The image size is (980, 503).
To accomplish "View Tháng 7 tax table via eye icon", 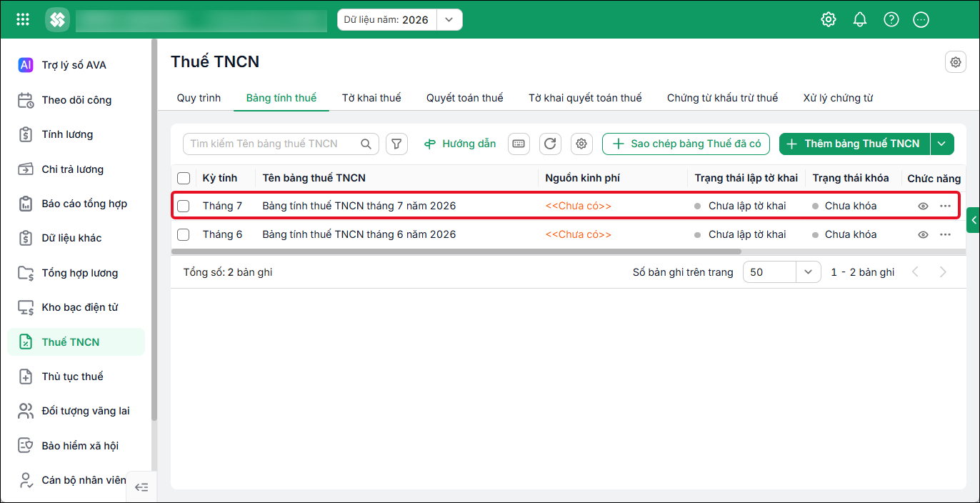I will pyautogui.click(x=923, y=206).
